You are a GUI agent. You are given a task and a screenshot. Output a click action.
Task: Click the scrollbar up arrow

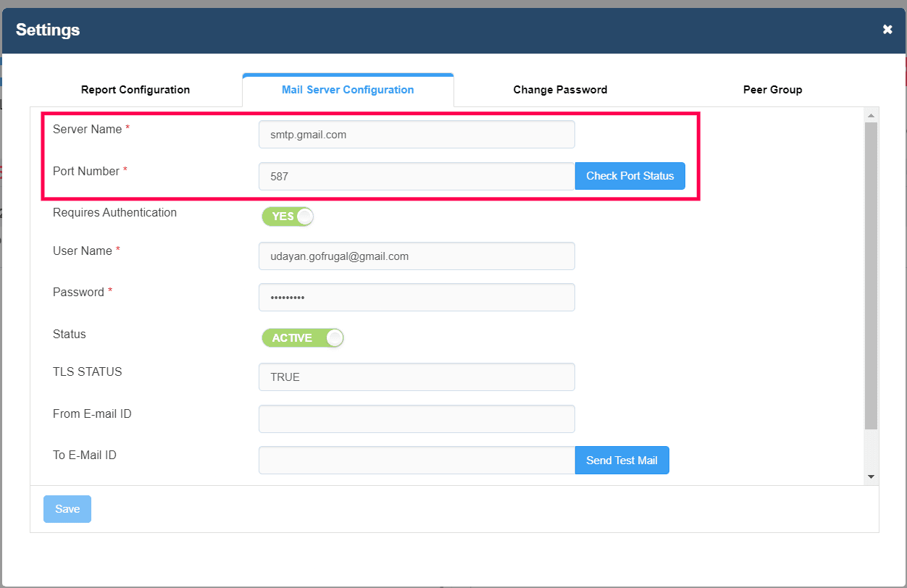click(871, 115)
